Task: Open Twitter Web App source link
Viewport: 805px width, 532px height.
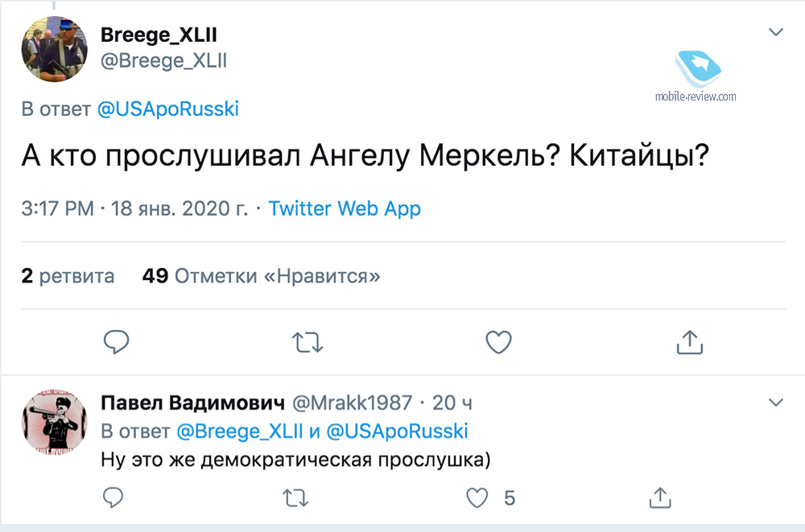Action: [x=345, y=208]
